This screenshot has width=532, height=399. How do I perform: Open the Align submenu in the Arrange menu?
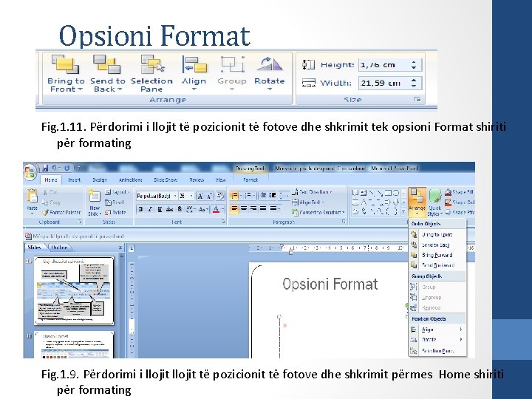[x=437, y=330]
